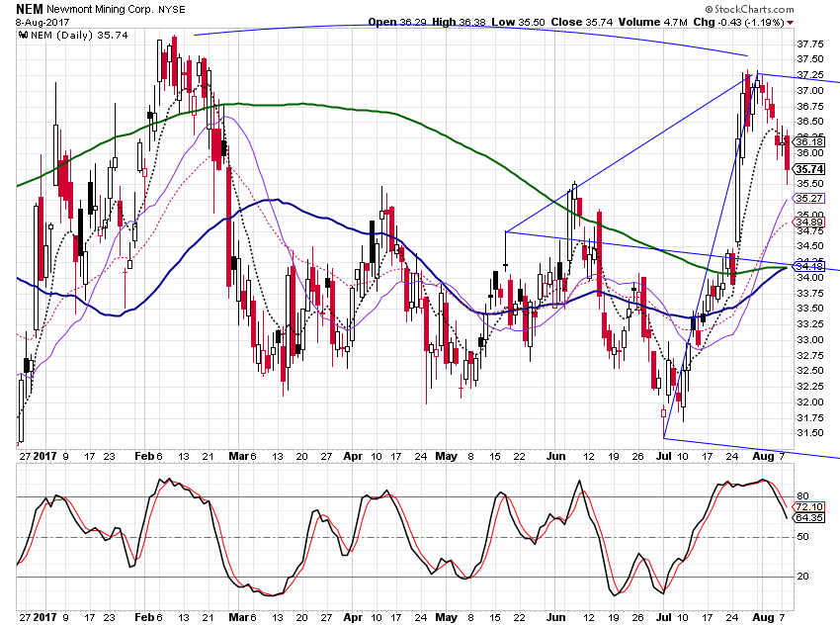Click the 31.50 label on the price axis
Viewport: 840px width, 626px height.
[810, 433]
